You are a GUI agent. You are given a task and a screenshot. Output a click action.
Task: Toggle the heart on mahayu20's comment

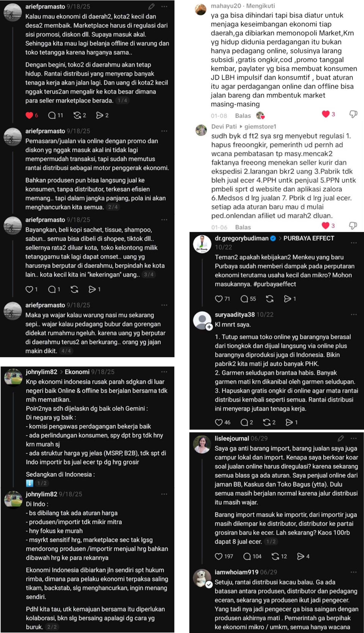click(x=325, y=114)
